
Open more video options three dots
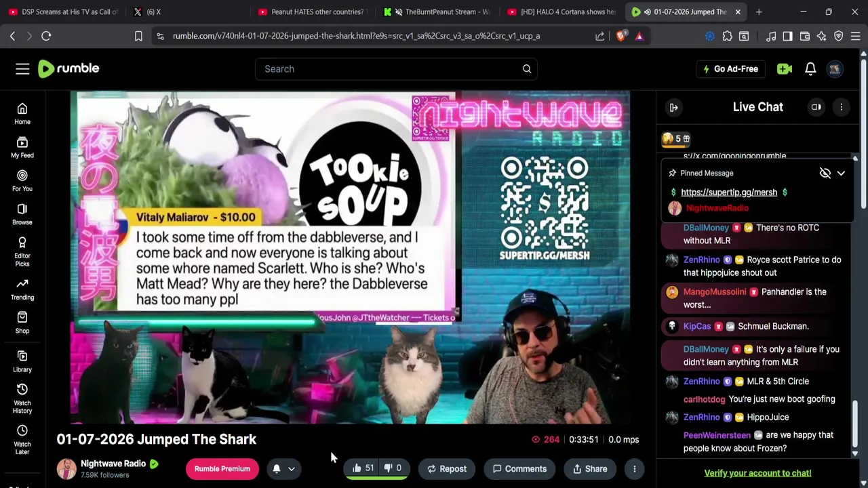coord(635,468)
